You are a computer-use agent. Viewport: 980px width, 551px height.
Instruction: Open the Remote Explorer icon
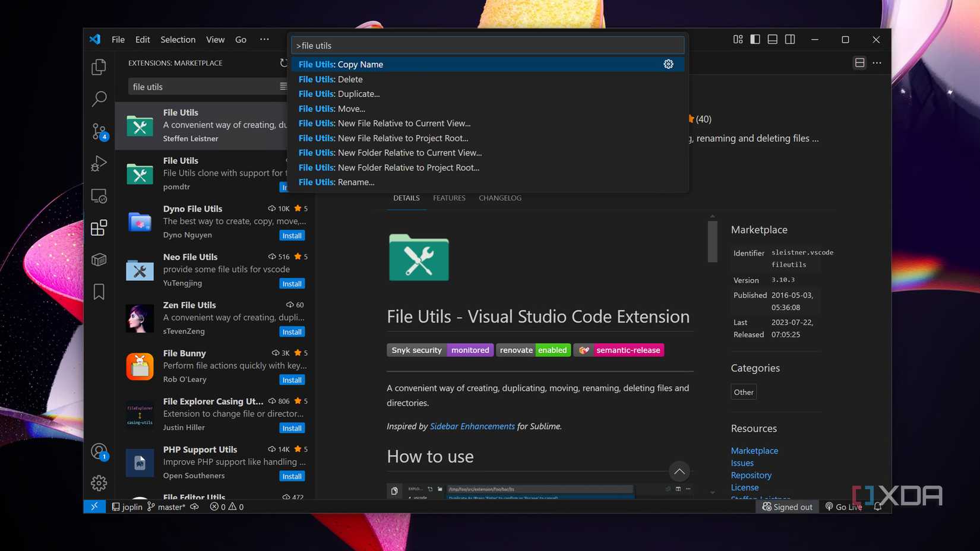click(x=99, y=196)
